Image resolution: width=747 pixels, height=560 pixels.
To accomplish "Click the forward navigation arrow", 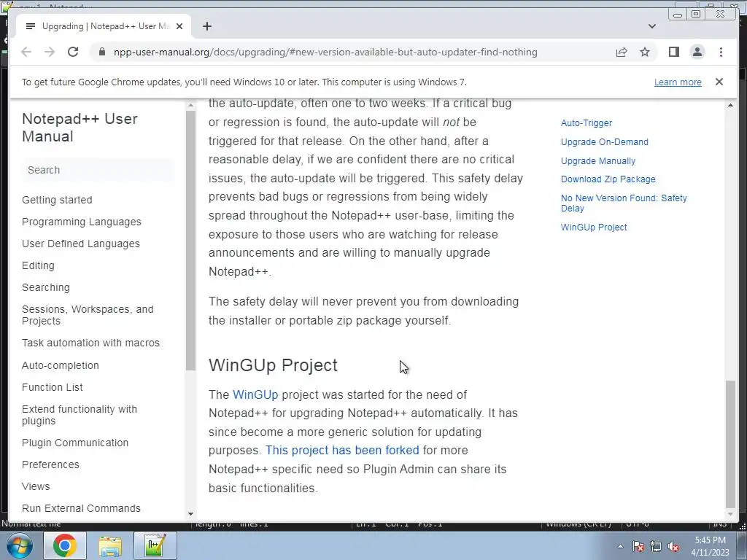I will pyautogui.click(x=50, y=52).
